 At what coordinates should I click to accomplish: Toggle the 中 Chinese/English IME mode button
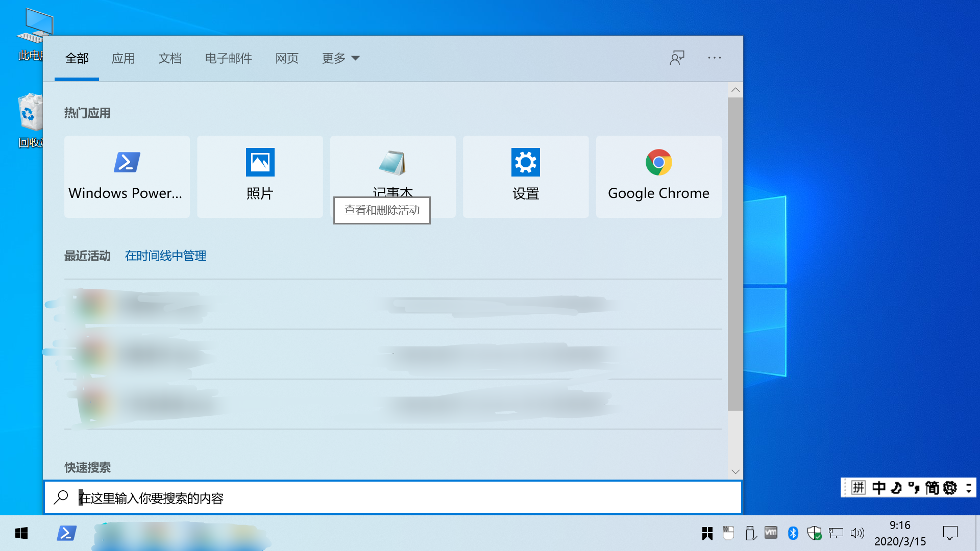click(878, 488)
